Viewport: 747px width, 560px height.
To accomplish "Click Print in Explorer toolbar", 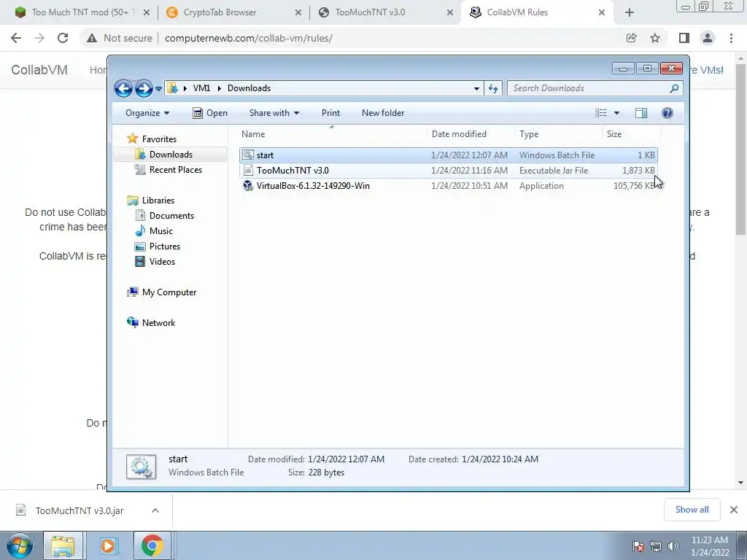I will 330,113.
